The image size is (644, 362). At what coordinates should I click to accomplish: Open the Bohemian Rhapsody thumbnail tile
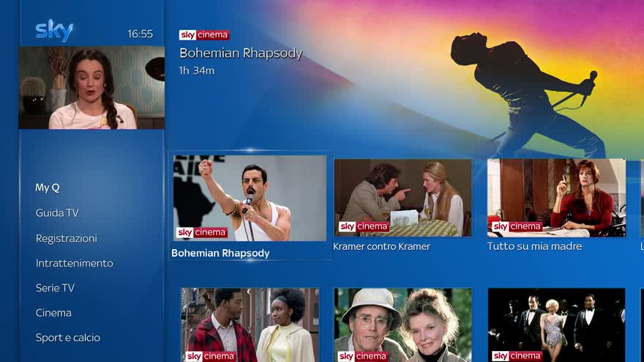point(250,198)
